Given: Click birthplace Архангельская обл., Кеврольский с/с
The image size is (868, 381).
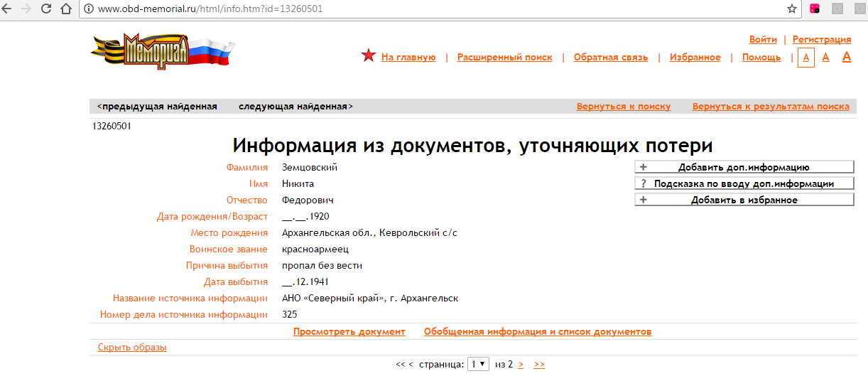Looking at the screenshot, I should click(370, 233).
